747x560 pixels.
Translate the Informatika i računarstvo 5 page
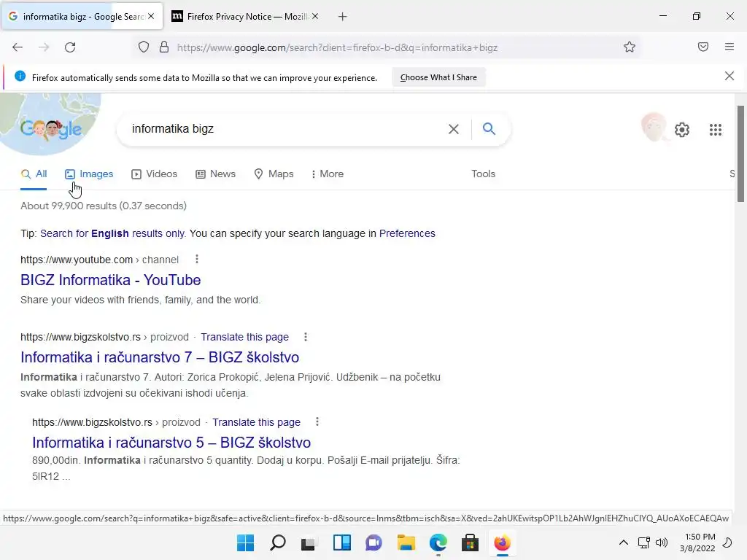256,422
